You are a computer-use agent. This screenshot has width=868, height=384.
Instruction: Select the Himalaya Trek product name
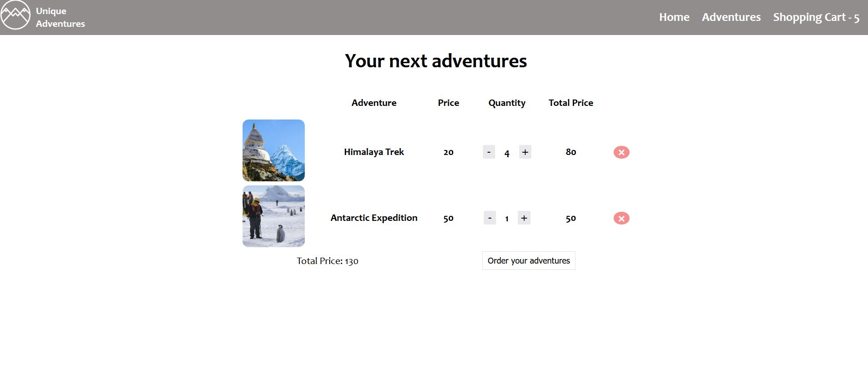374,152
